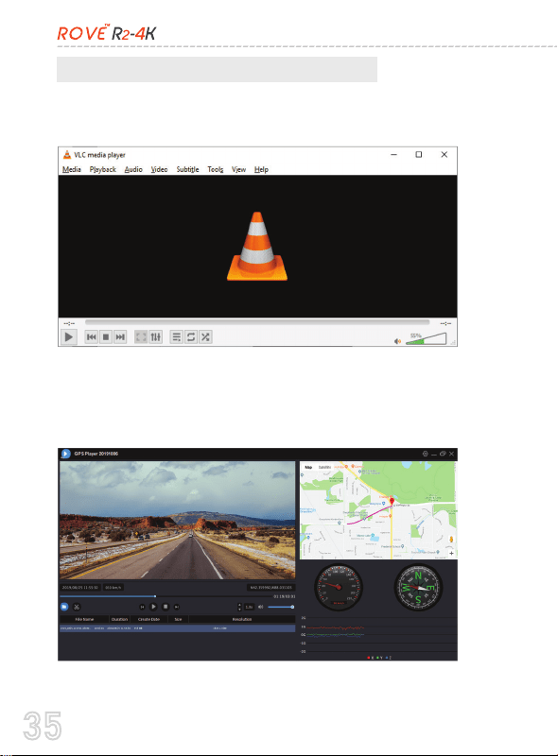Image resolution: width=558 pixels, height=756 pixels.
Task: Increase playback speed stepper in GPS Player
Action: pyautogui.click(x=239, y=605)
